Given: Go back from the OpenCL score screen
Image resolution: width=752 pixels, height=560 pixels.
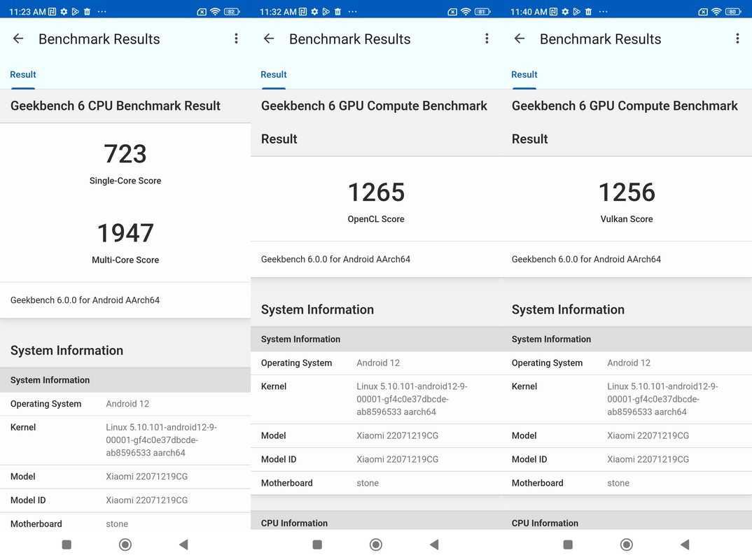Looking at the screenshot, I should (269, 38).
